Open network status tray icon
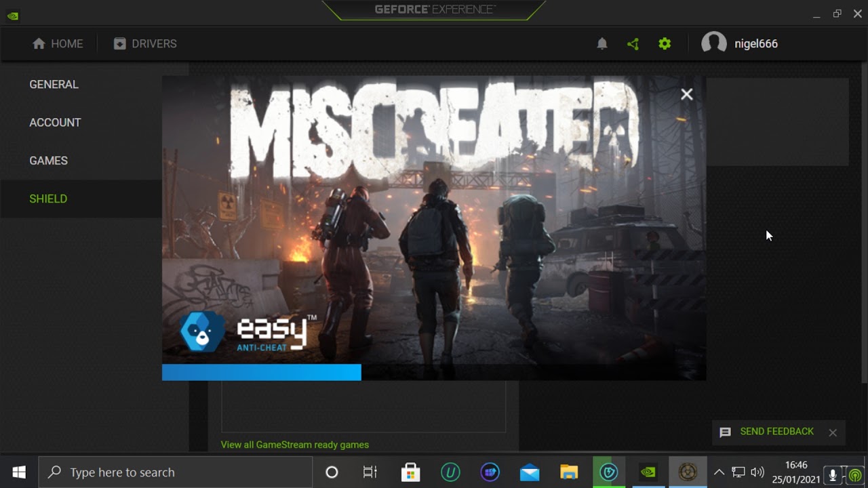 click(x=738, y=472)
